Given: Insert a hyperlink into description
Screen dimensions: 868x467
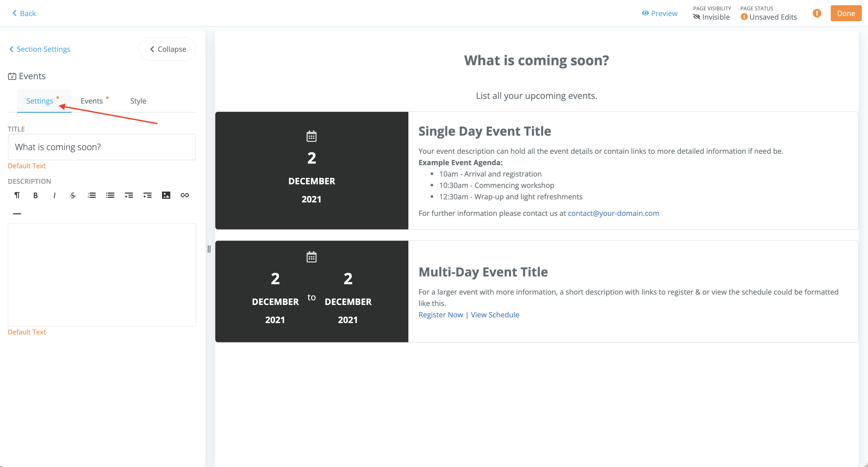Looking at the screenshot, I should pos(185,195).
